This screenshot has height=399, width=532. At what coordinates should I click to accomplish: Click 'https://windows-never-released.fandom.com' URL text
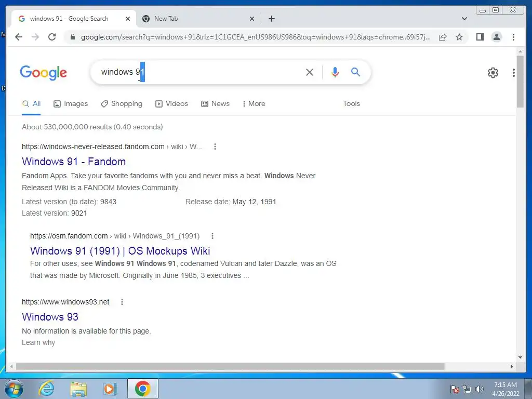point(93,147)
